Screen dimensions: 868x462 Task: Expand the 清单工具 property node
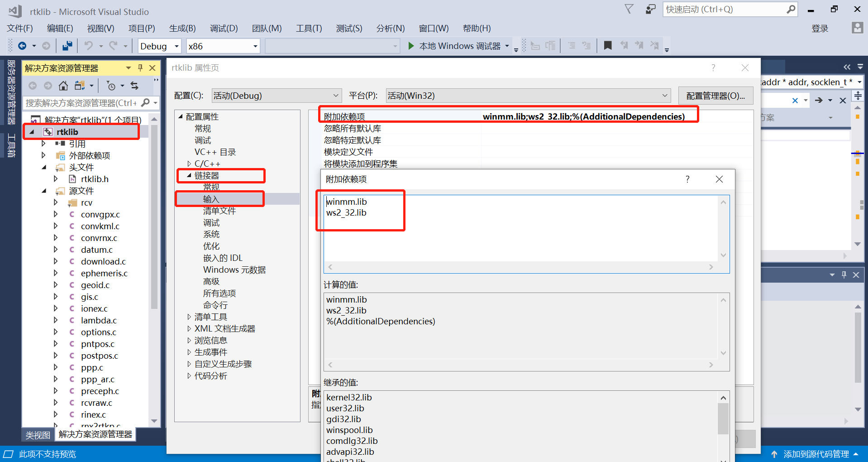189,317
